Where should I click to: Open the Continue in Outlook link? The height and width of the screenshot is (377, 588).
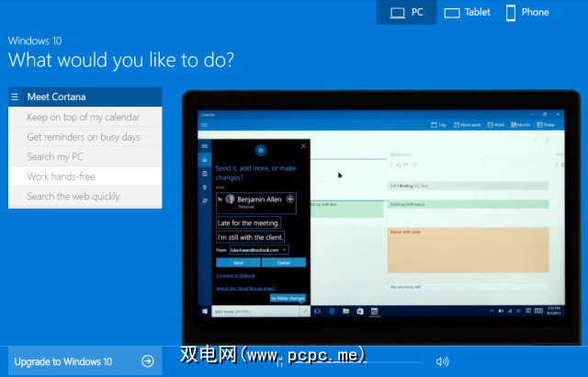[235, 276]
